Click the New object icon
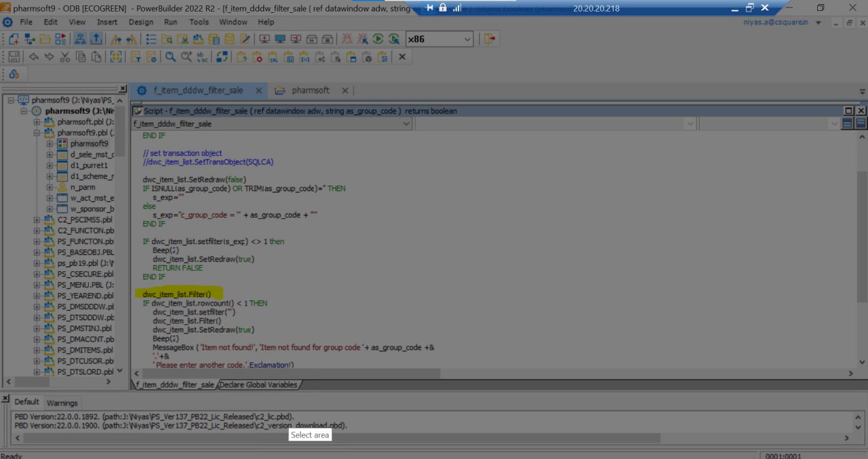 point(14,39)
